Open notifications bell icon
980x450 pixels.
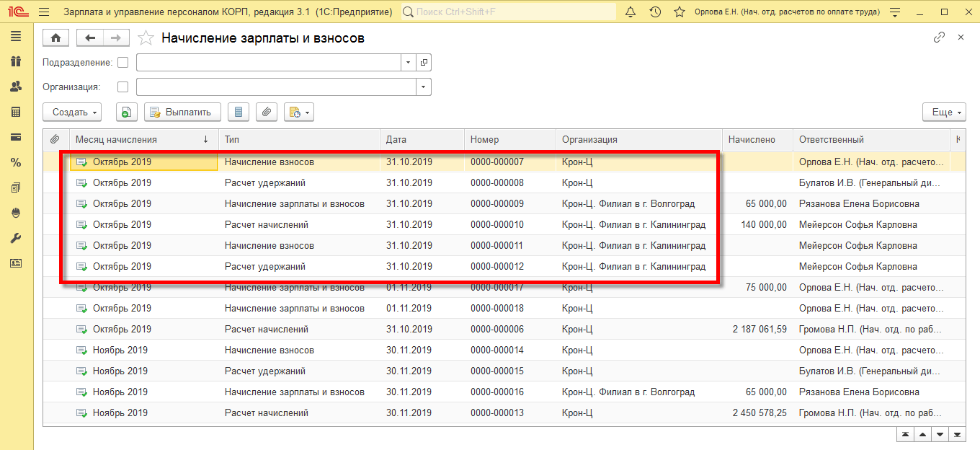tap(631, 12)
